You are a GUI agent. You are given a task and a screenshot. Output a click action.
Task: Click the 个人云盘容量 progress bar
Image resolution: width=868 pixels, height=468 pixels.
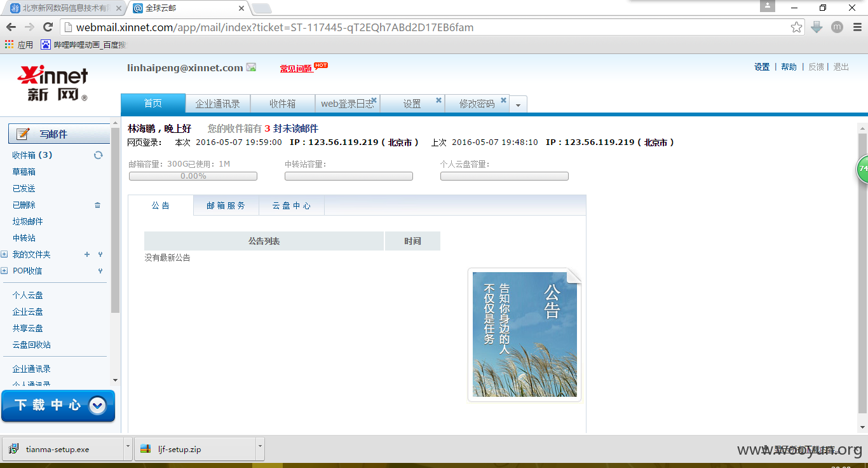click(505, 176)
